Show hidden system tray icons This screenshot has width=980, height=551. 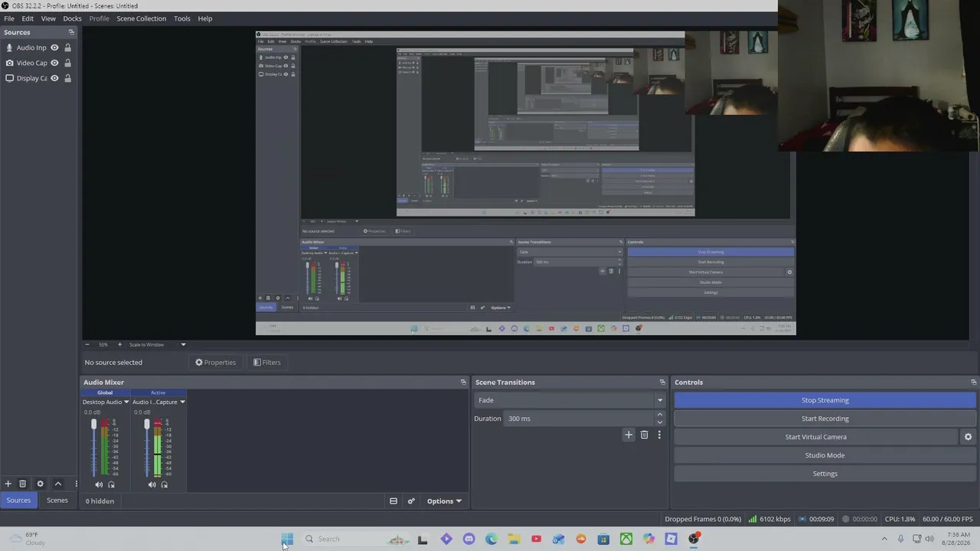click(x=884, y=539)
